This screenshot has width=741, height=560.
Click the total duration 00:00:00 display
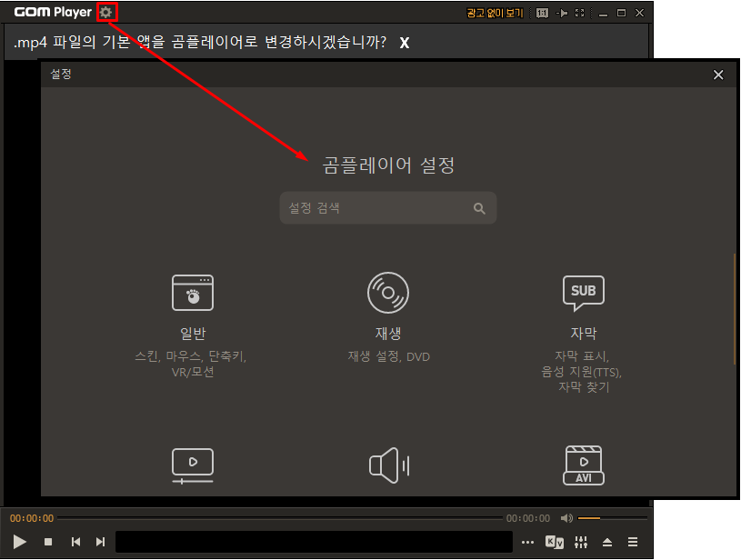click(x=528, y=518)
